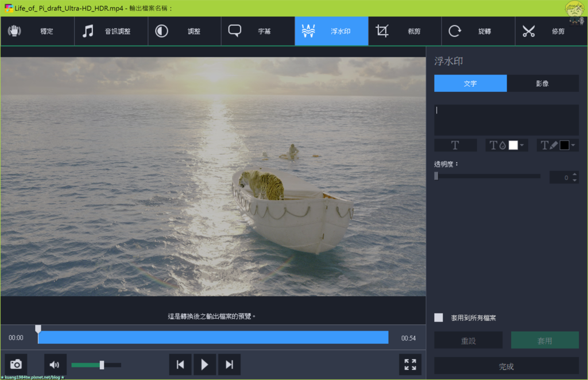Open the adjust tab (調整)
This screenshot has height=380, width=588.
(x=184, y=31)
